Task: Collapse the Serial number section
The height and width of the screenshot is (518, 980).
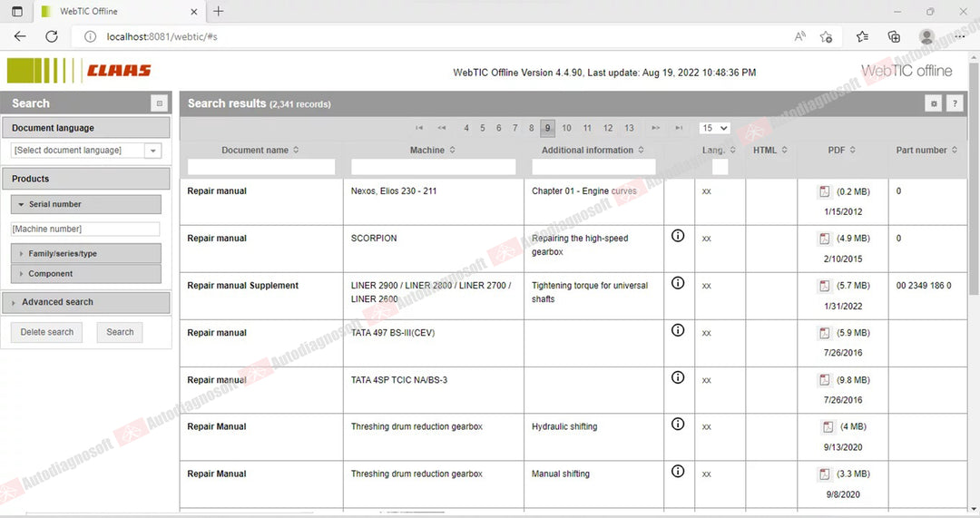Action: [x=85, y=204]
